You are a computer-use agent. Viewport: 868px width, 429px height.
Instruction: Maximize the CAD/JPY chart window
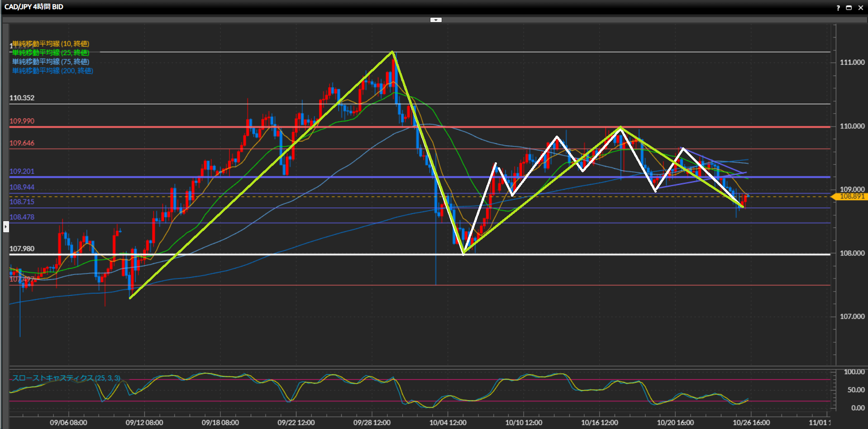[849, 8]
